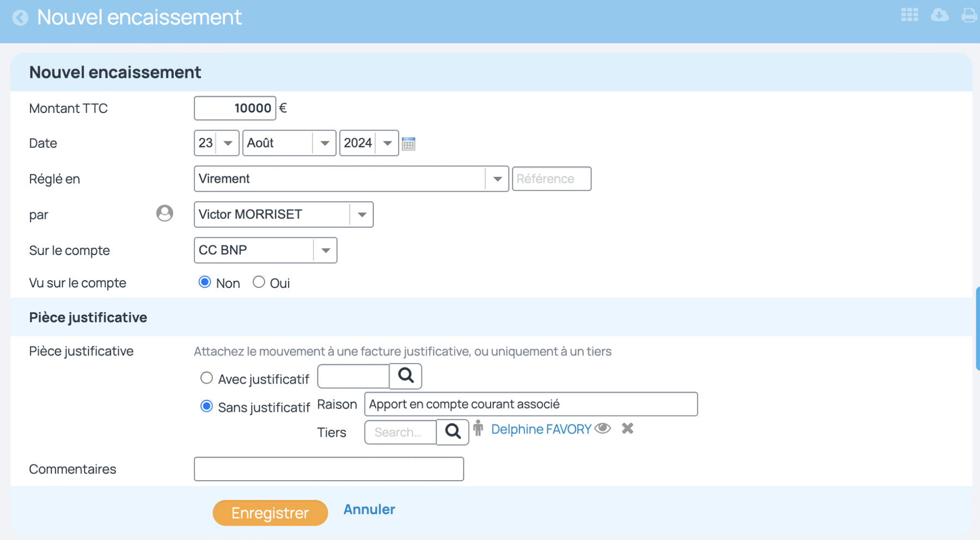The image size is (980, 540).
Task: Select the Avec justificatif radio option
Action: pos(206,378)
